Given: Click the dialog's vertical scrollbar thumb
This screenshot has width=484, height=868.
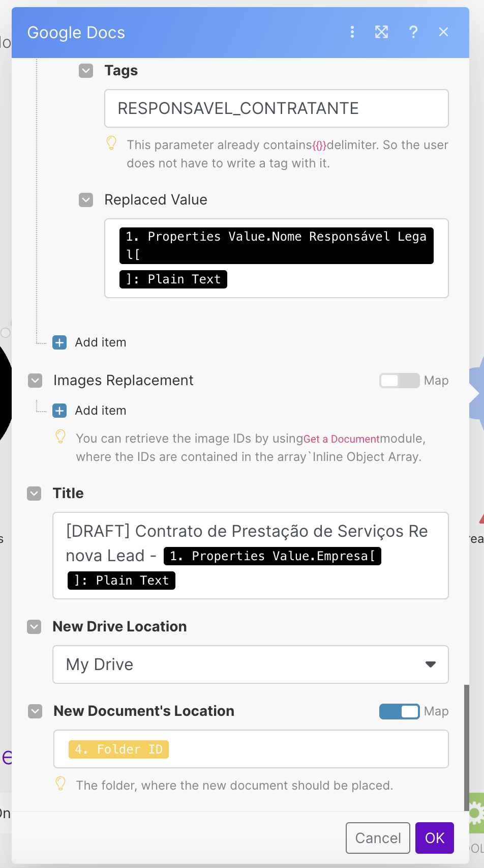Looking at the screenshot, I should pyautogui.click(x=466, y=747).
